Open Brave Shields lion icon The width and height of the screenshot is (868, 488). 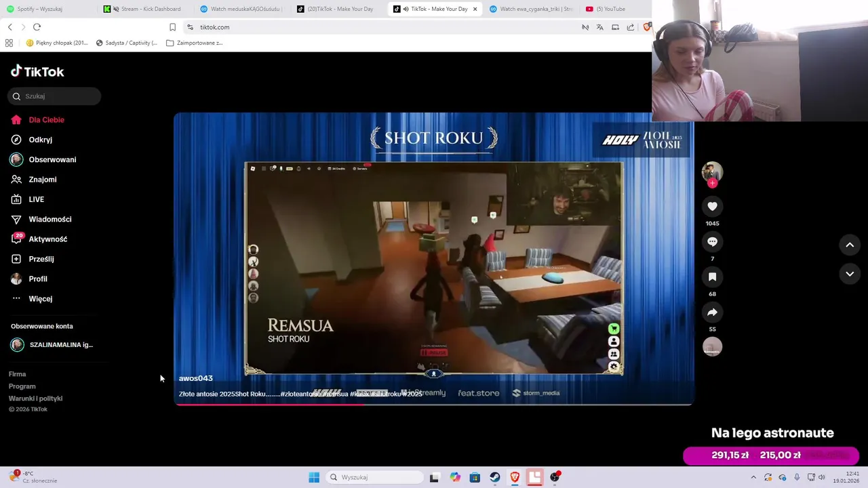(648, 27)
